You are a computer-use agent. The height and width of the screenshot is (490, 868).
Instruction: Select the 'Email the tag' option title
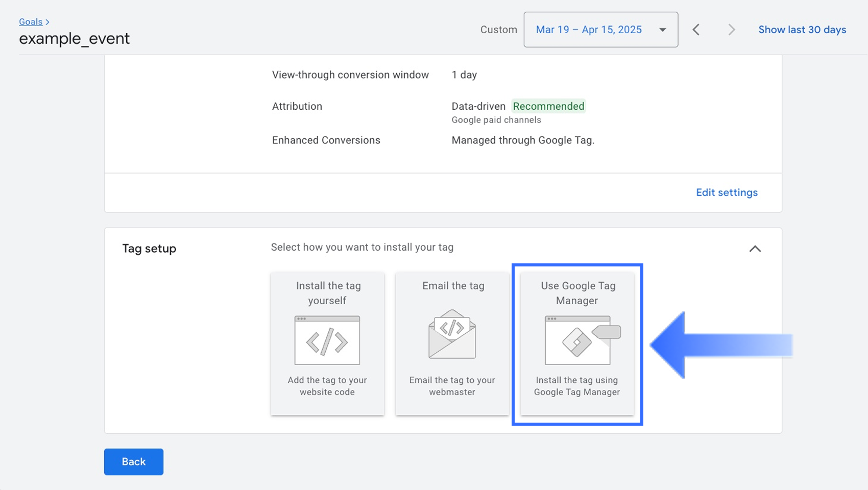coord(453,286)
